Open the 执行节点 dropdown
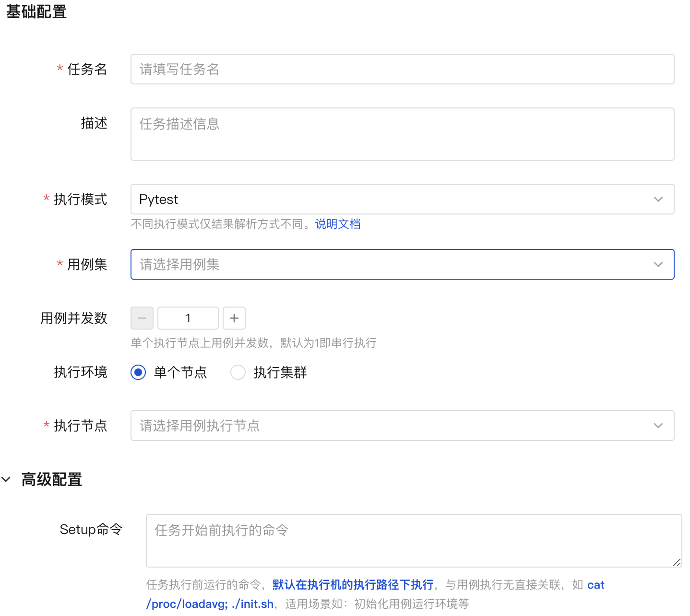The image size is (690, 616). click(402, 426)
